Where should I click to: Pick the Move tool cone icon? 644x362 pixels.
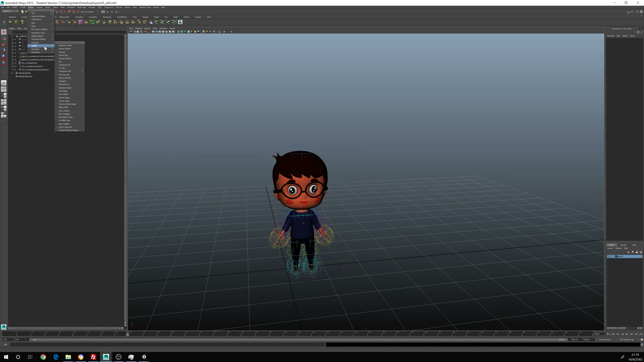coord(4,51)
